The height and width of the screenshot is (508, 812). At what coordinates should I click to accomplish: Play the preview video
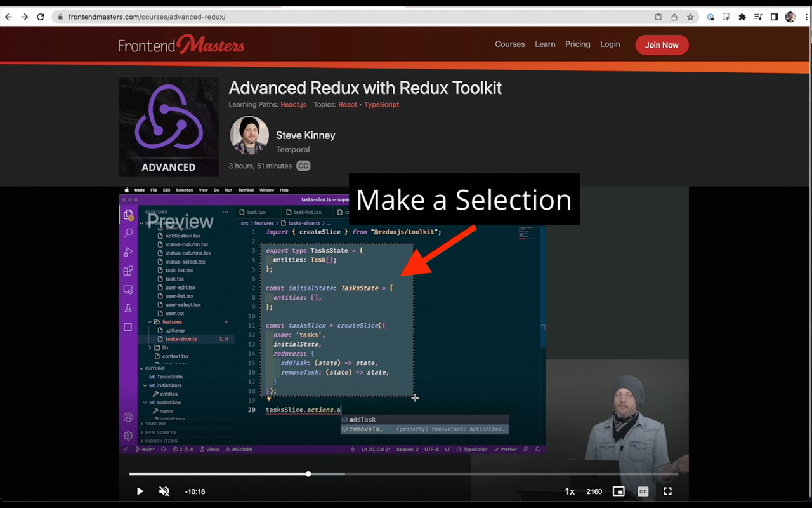(140, 491)
